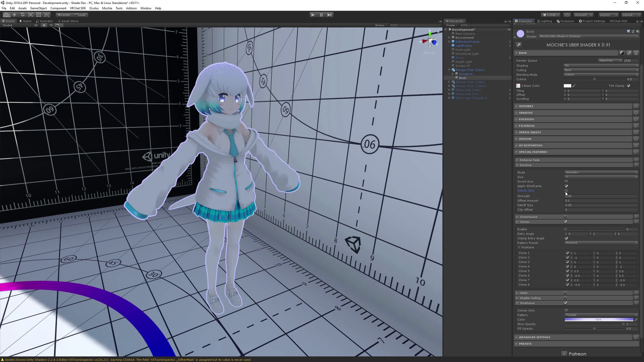Select the Hand tool in the toolbar

pyautogui.click(x=7, y=15)
